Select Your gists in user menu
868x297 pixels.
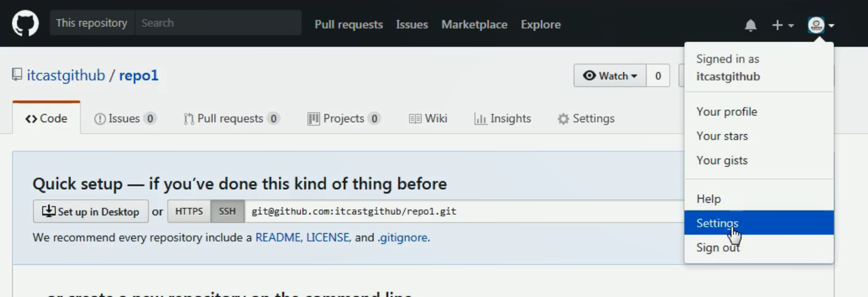pyautogui.click(x=759, y=160)
